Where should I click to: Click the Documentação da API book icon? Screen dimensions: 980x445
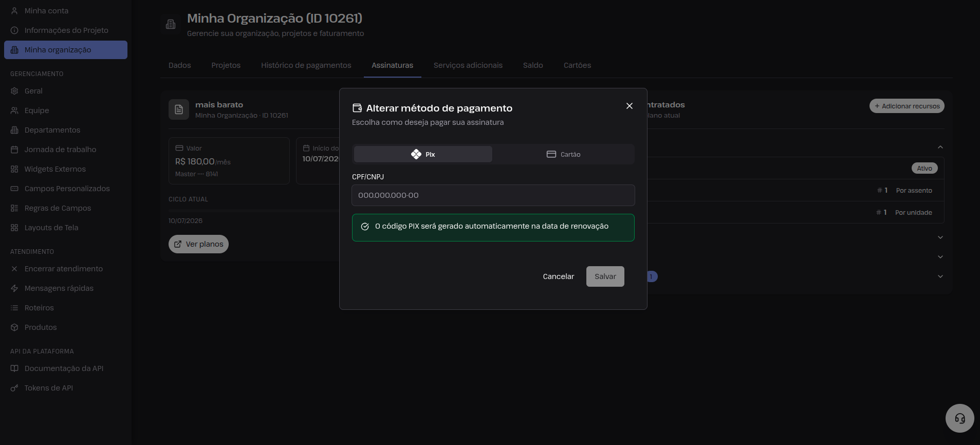14,368
